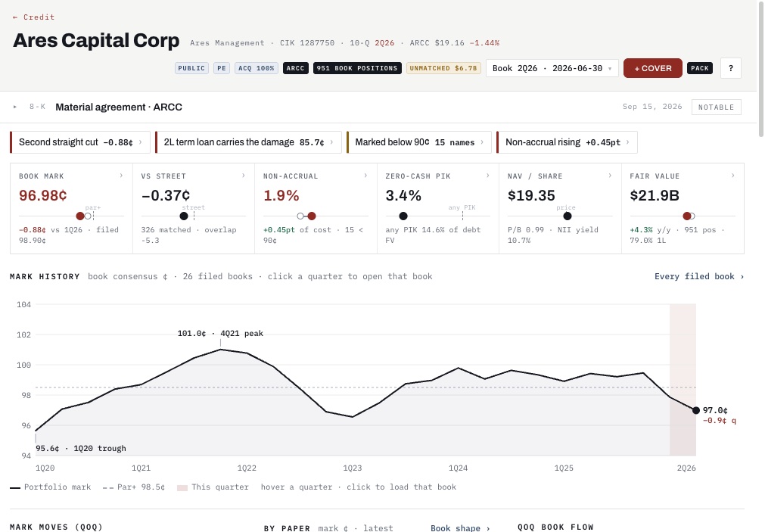Click the 1.9% non-accrual value
765x532 pixels.
(281, 196)
